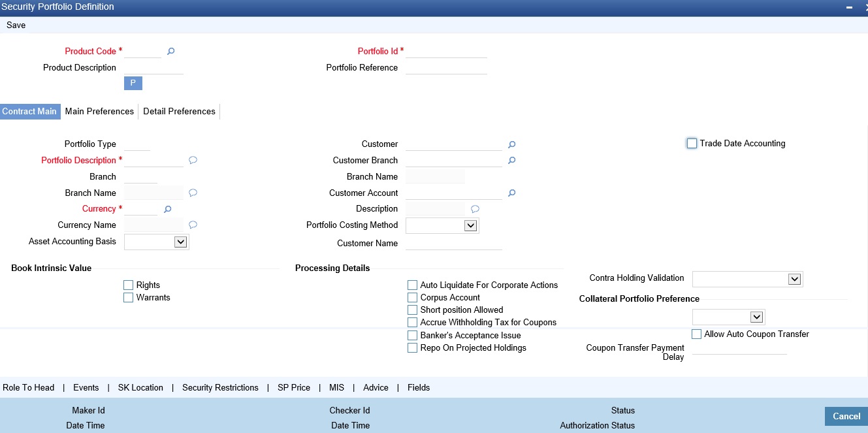This screenshot has width=868, height=433.
Task: Open Collateral Portfolio Preference dropdown
Action: coord(756,317)
